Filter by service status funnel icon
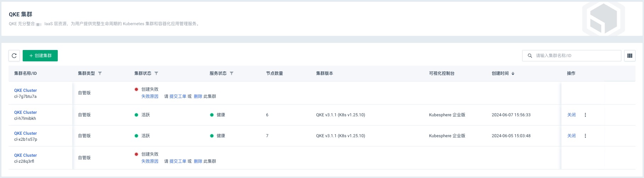 click(x=231, y=73)
